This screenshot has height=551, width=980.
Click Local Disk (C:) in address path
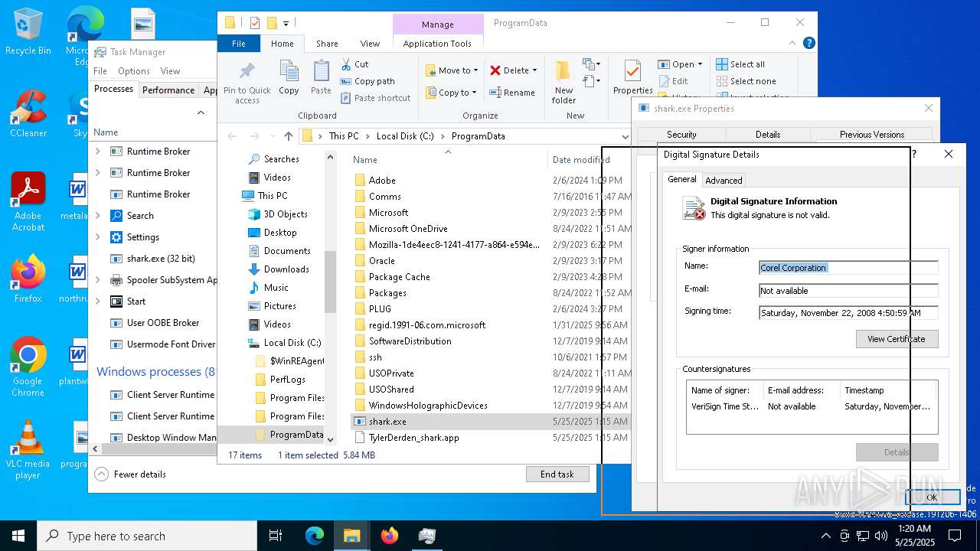(405, 136)
